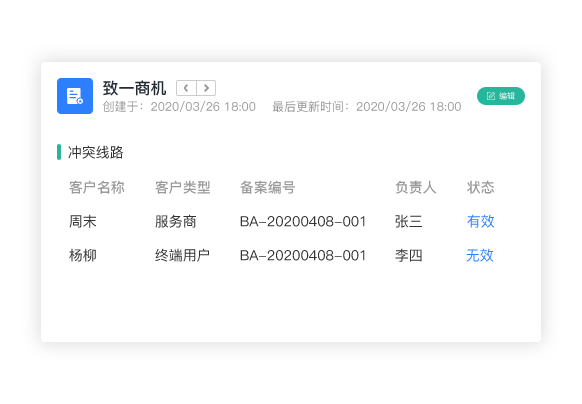Image resolution: width=582 pixels, height=404 pixels.
Task: Click the 编辑 edit button
Action: (x=501, y=96)
